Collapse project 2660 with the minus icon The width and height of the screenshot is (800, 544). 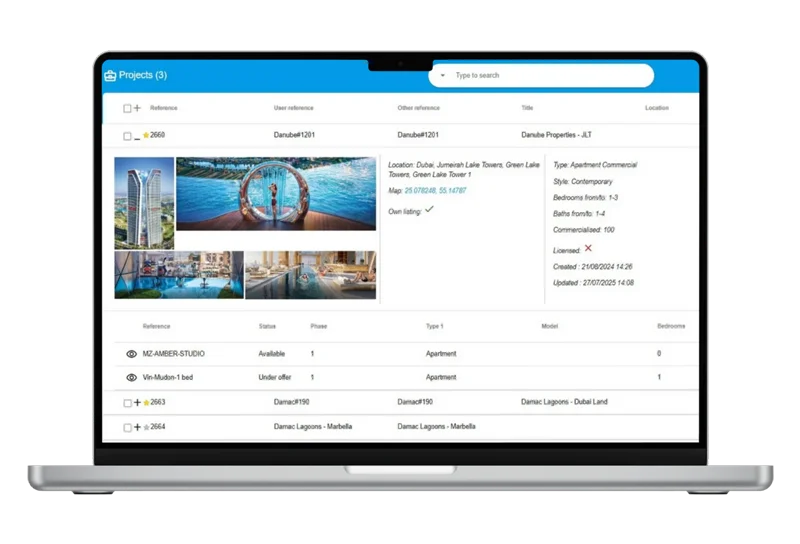[x=137, y=136]
